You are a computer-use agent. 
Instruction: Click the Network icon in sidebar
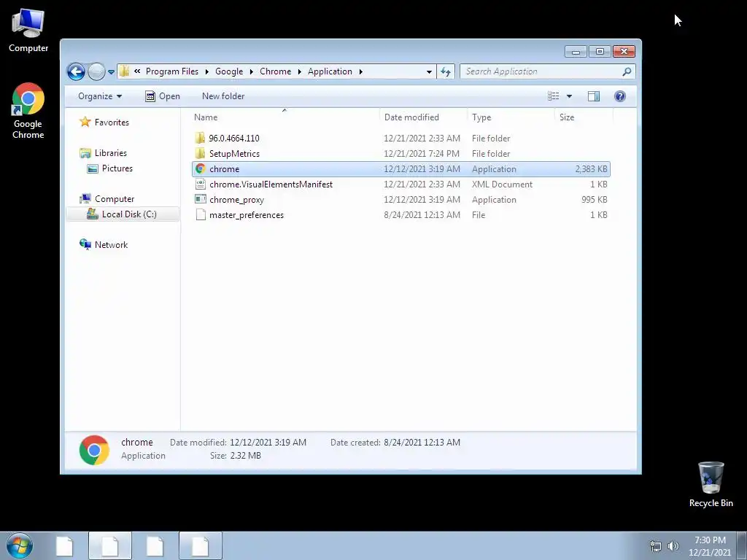pyautogui.click(x=85, y=244)
